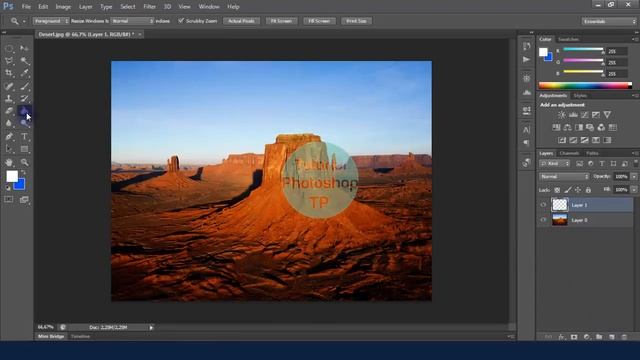Viewport: 640px width, 360px height.
Task: Switch to the Timeline tab
Action: point(80,337)
